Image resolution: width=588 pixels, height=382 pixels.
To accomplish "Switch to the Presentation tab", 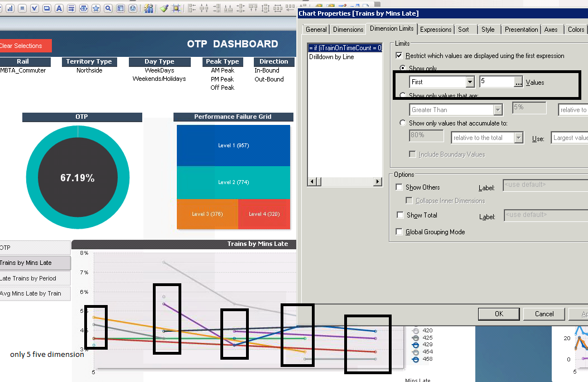I will (521, 29).
